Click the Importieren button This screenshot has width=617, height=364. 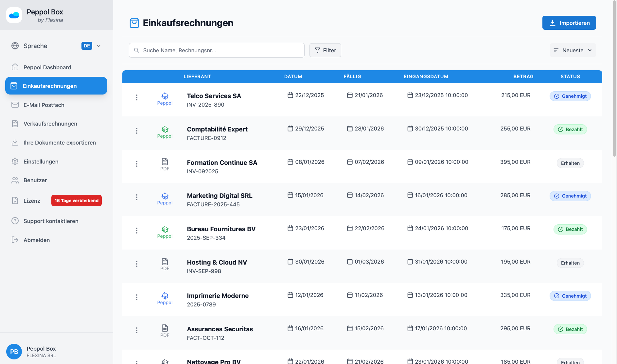(x=569, y=23)
